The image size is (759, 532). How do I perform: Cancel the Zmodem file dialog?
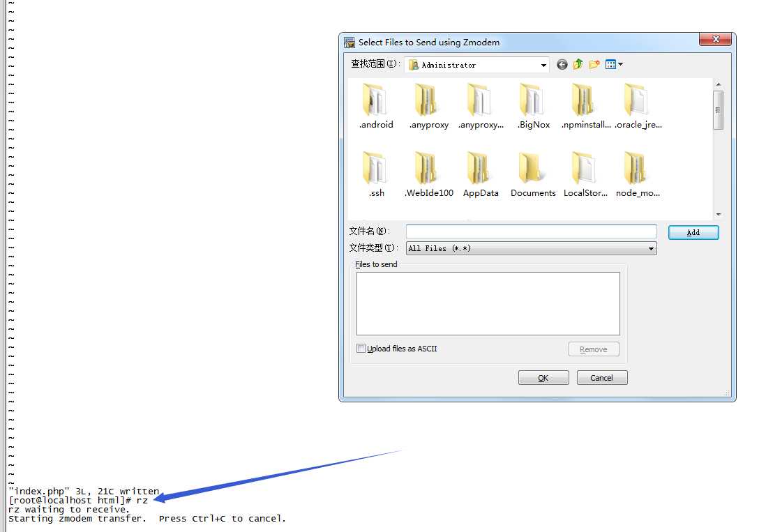601,378
